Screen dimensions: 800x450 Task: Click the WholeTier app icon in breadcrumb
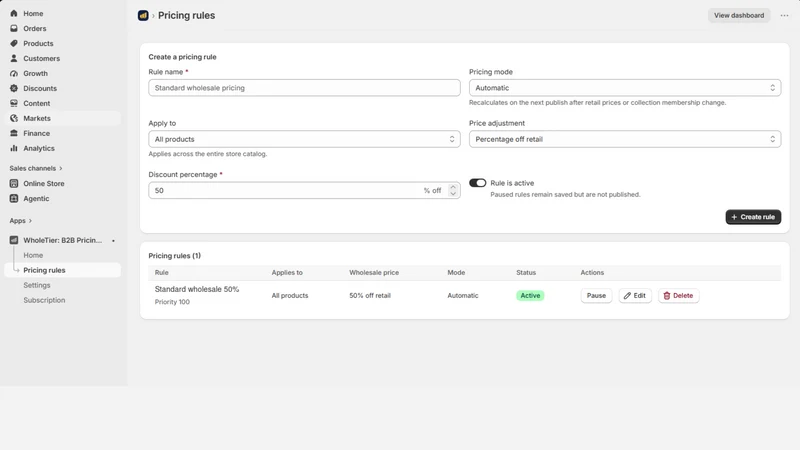tap(143, 15)
